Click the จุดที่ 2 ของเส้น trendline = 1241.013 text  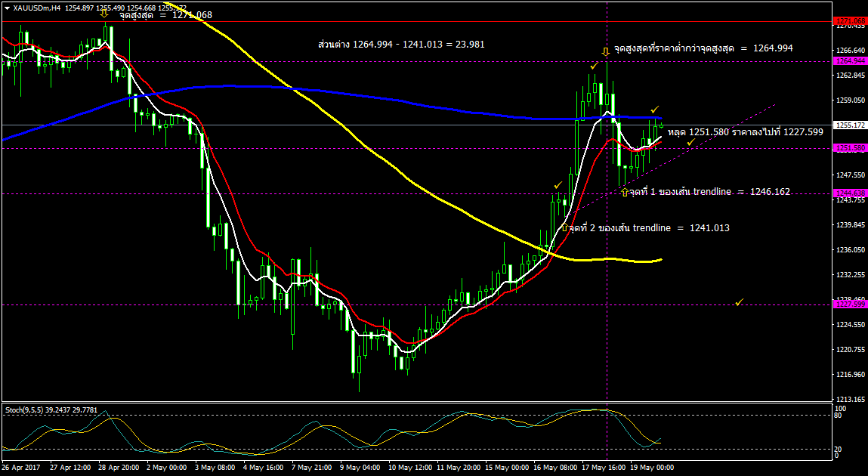[649, 227]
